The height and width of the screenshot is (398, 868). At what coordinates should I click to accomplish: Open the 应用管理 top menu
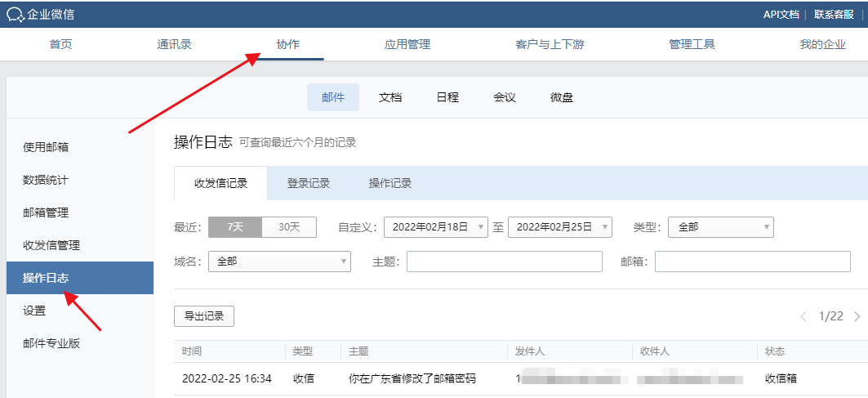coord(407,44)
